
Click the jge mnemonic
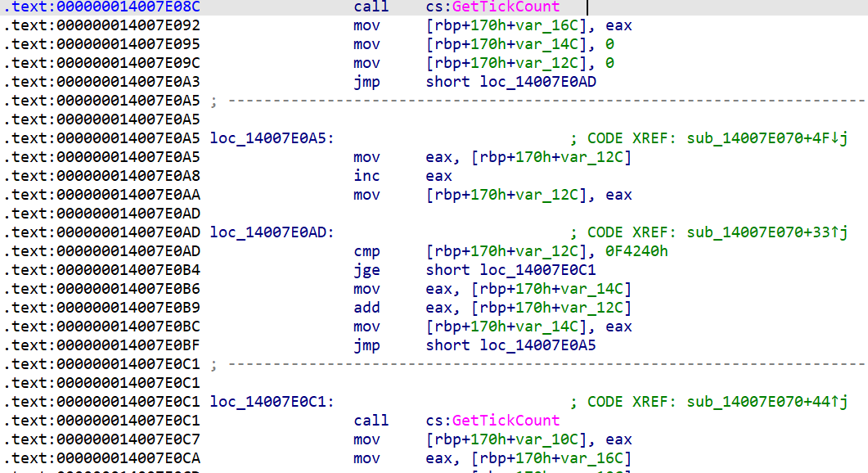367,270
